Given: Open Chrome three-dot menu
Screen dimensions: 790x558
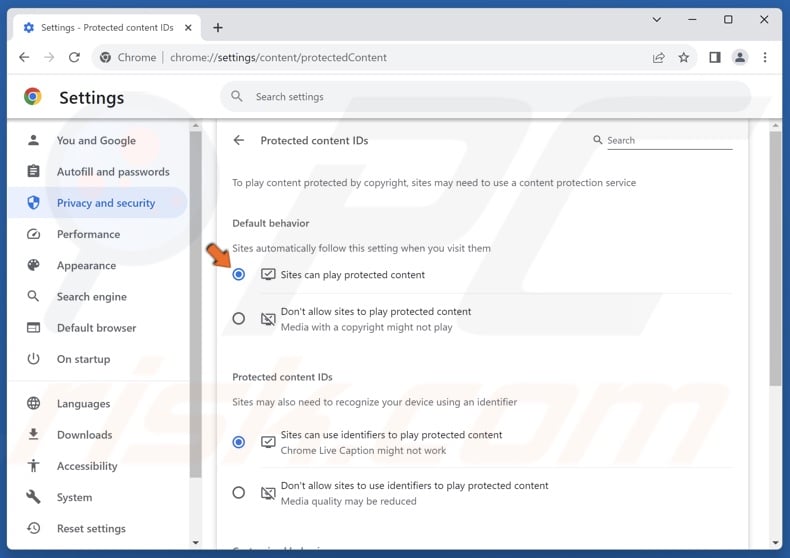Looking at the screenshot, I should pyautogui.click(x=765, y=57).
